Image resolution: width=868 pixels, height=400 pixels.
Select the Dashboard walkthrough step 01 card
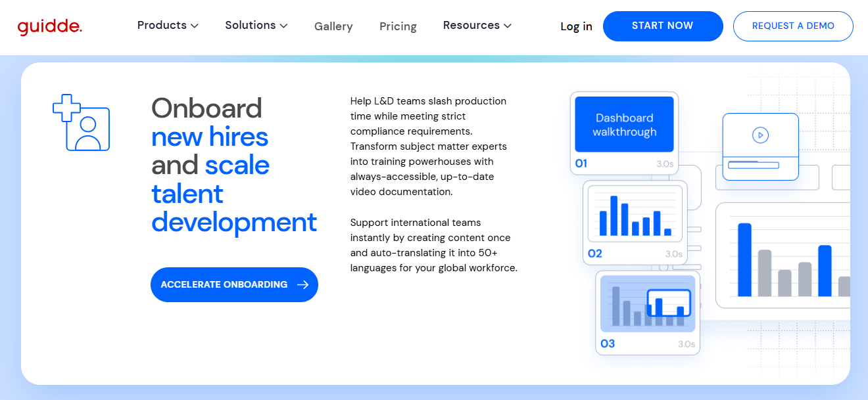(x=625, y=133)
